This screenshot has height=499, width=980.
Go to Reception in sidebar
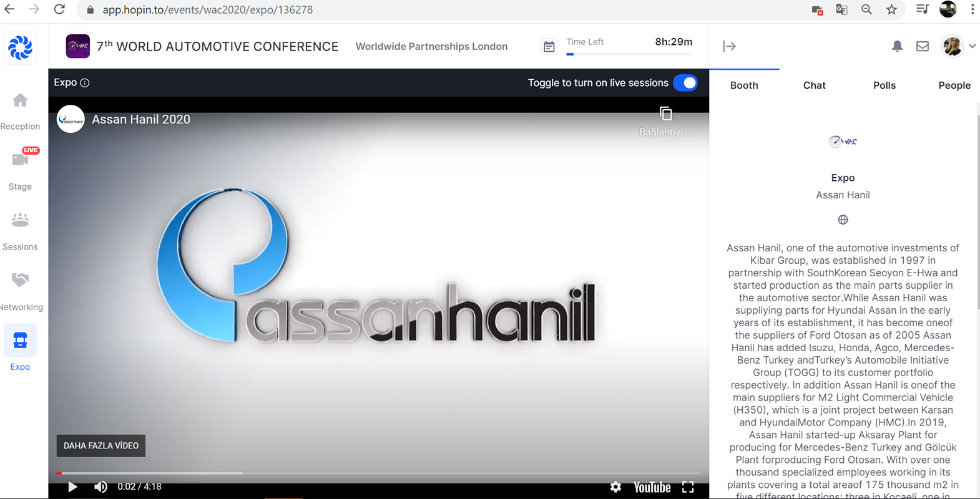click(x=20, y=112)
